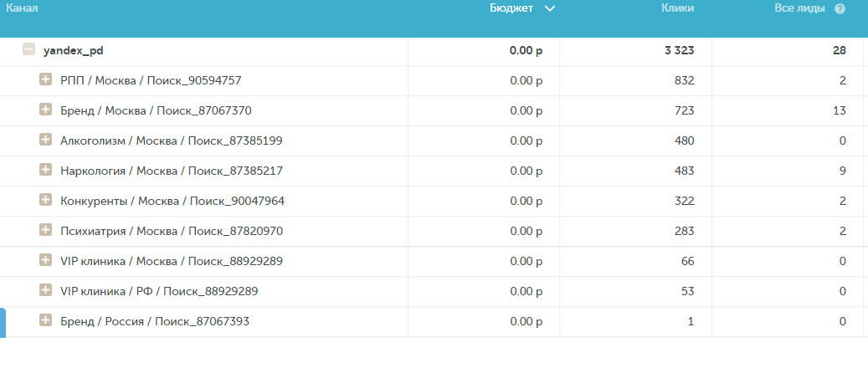Expand VIP клиника / Москва / Поиск_88929289 row

[x=45, y=259]
